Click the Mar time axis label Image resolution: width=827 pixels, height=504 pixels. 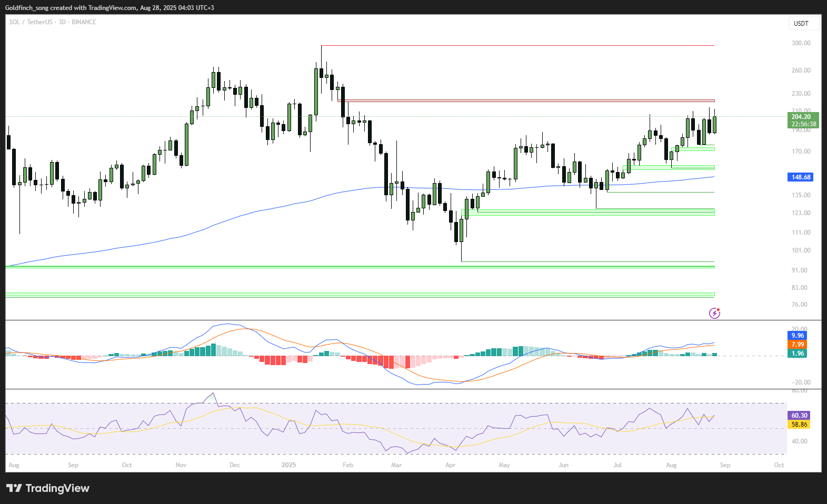click(x=396, y=465)
